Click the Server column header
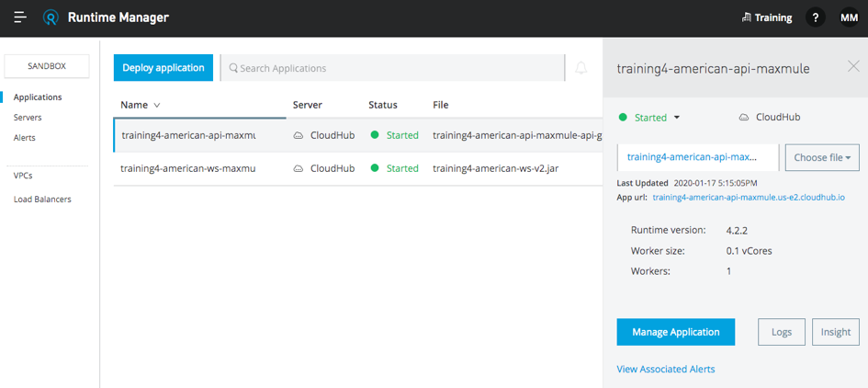868x388 pixels. click(x=307, y=105)
